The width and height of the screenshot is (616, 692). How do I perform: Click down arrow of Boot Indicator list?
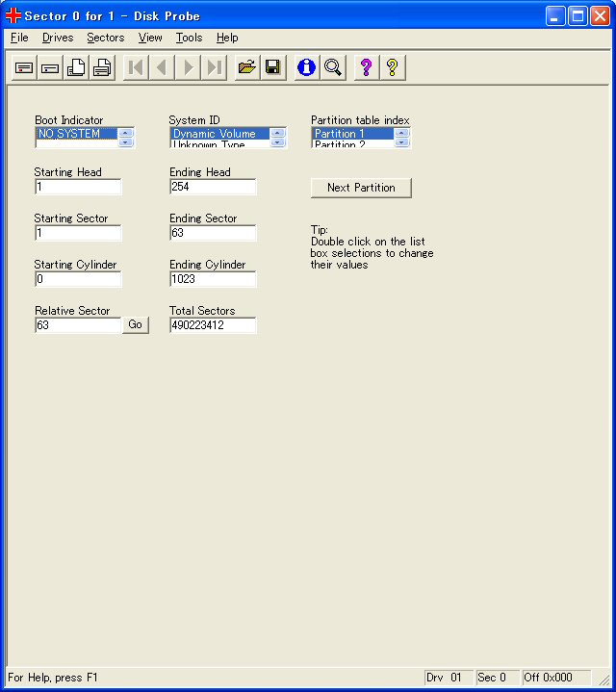tap(126, 142)
